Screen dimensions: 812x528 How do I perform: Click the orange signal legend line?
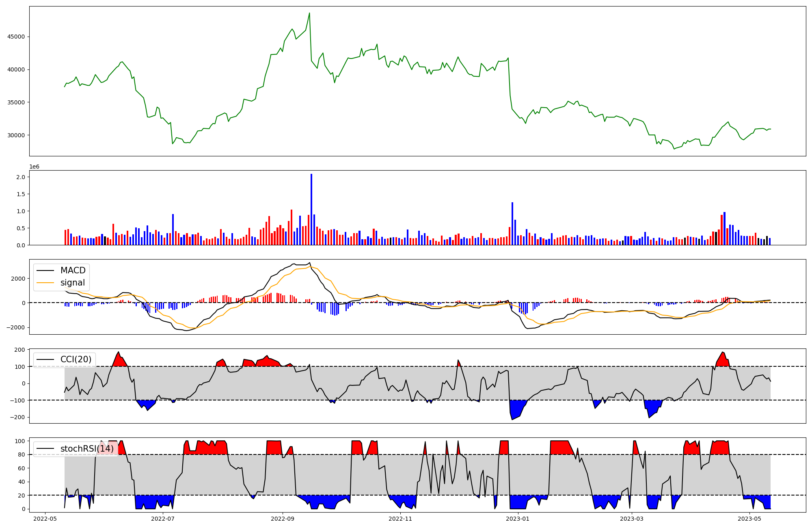tap(45, 283)
